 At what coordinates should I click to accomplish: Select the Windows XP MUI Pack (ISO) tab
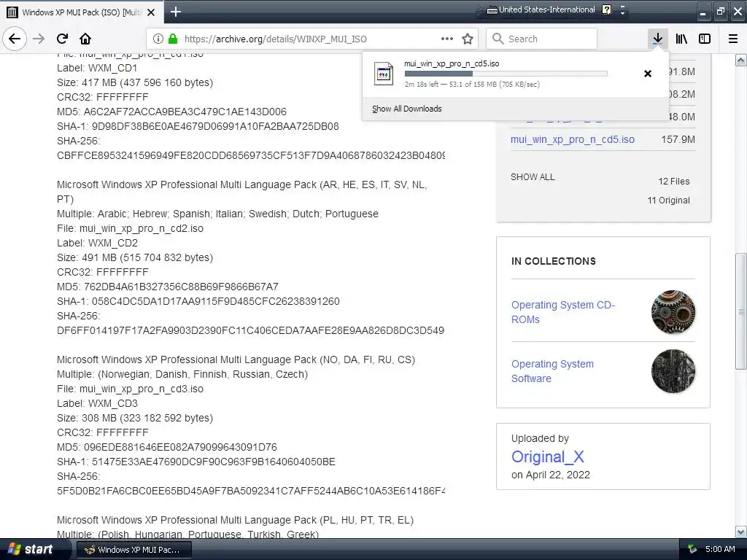(82, 12)
